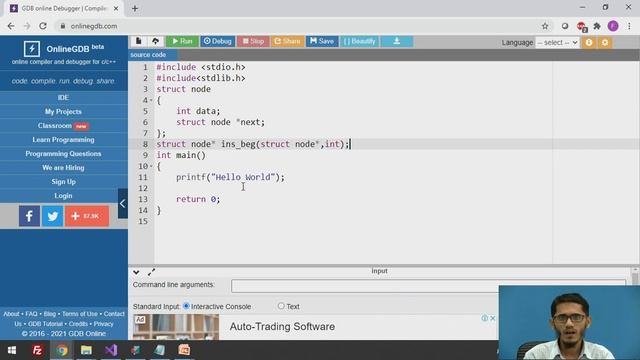Image resolution: width=640 pixels, height=360 pixels.
Task: Open Visual Studio from the taskbar
Action: (111, 350)
